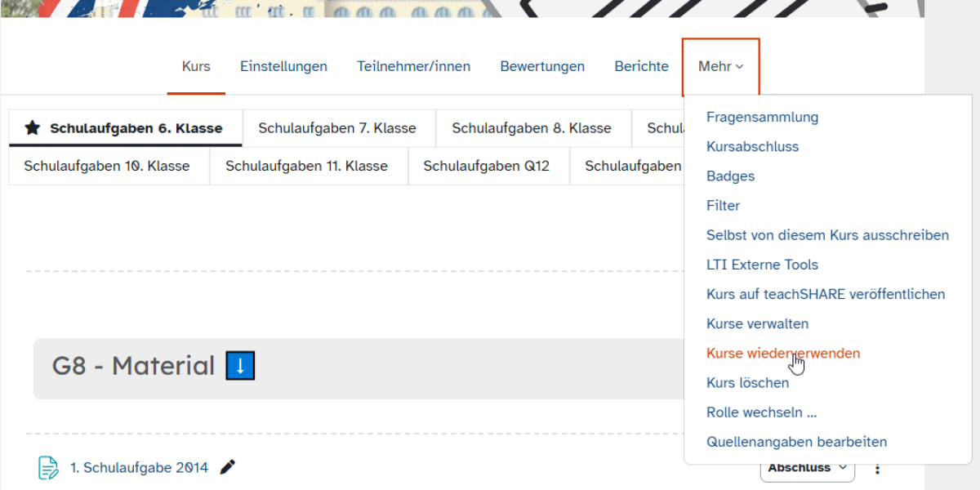This screenshot has width=980, height=490.
Task: Click Kurs löschen in the menu
Action: coord(747,383)
